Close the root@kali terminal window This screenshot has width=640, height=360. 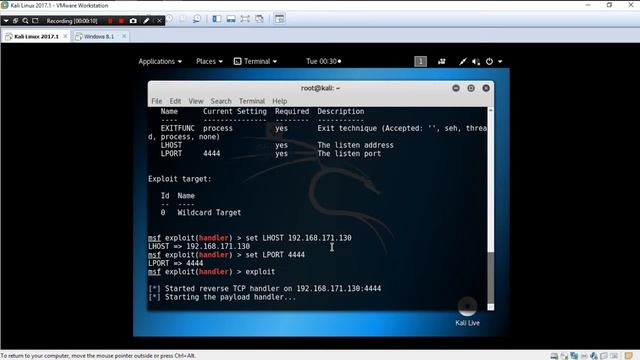486,88
